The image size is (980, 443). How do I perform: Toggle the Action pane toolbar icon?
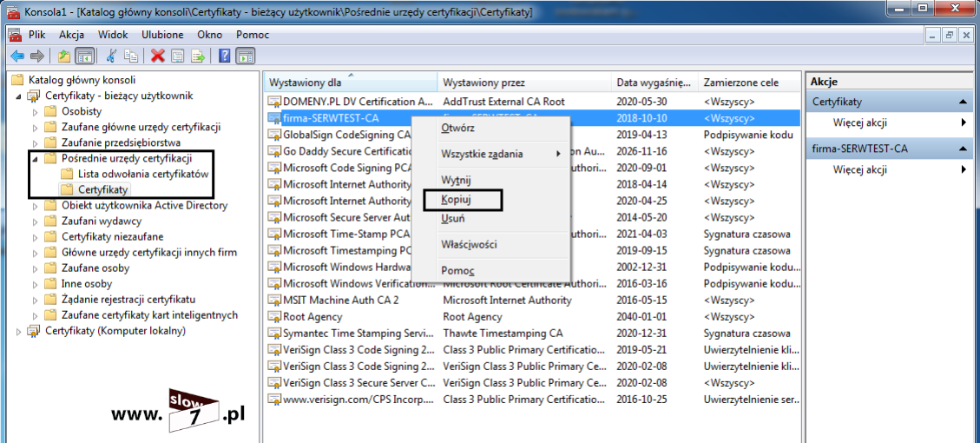click(246, 56)
